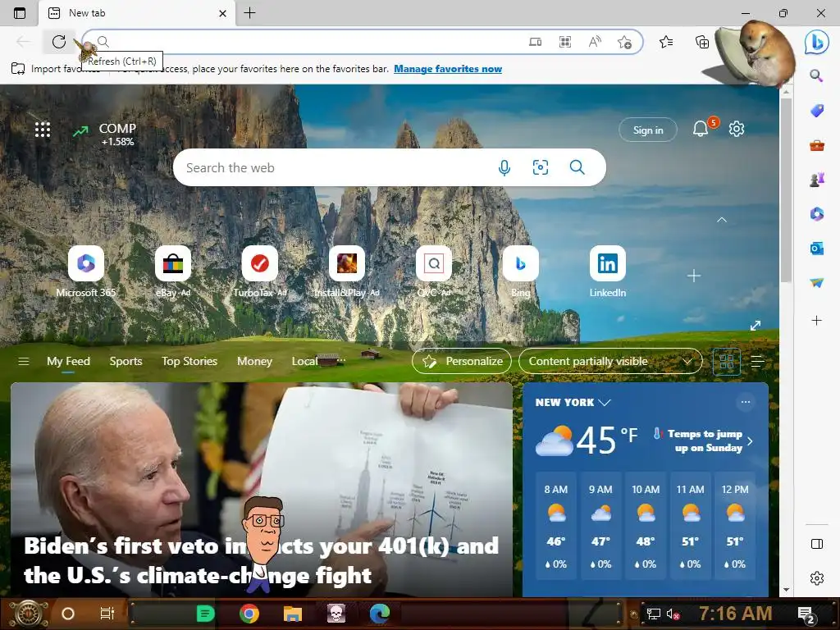840x630 pixels.
Task: Start voice search microphone icon
Action: click(x=504, y=167)
